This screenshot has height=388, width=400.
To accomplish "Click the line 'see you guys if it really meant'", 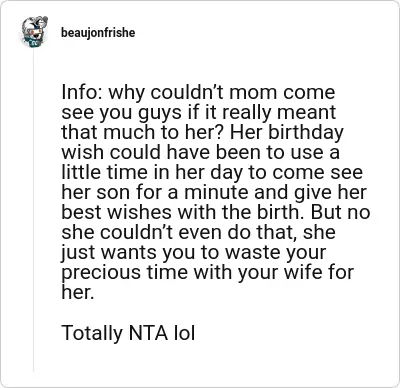I will point(199,112).
